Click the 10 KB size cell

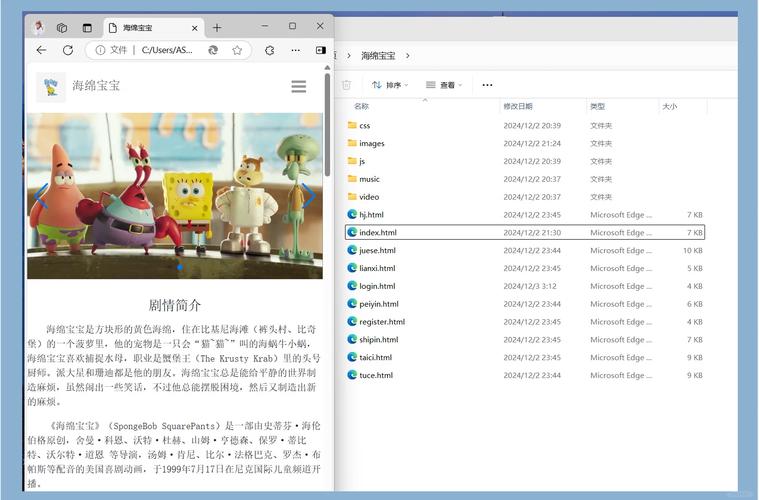point(693,250)
